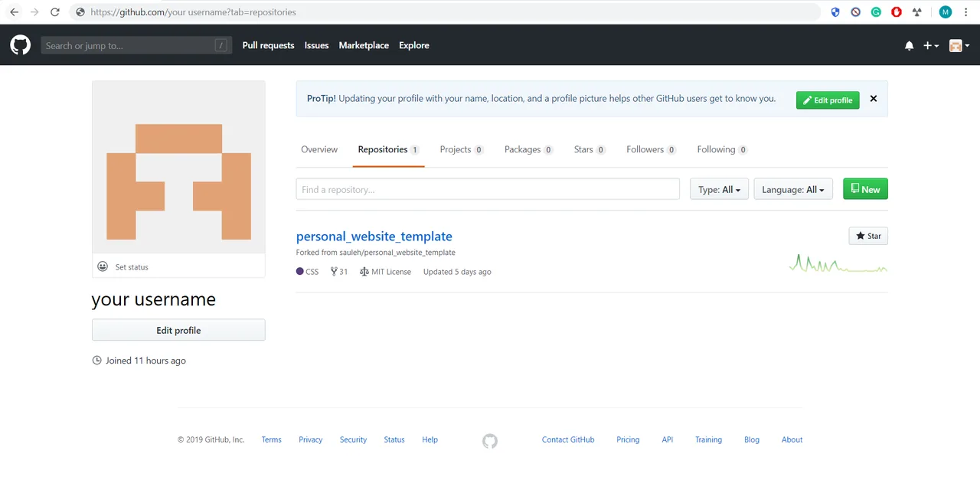Screen dimensions: 980x503
Task: Open the Help footer link
Action: tap(430, 440)
